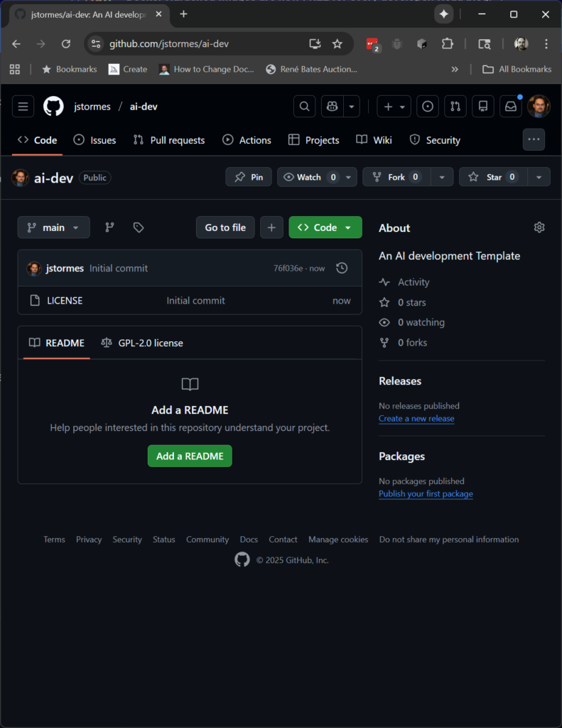562x728 pixels.
Task: Open the commit history clock icon
Action: [x=342, y=268]
